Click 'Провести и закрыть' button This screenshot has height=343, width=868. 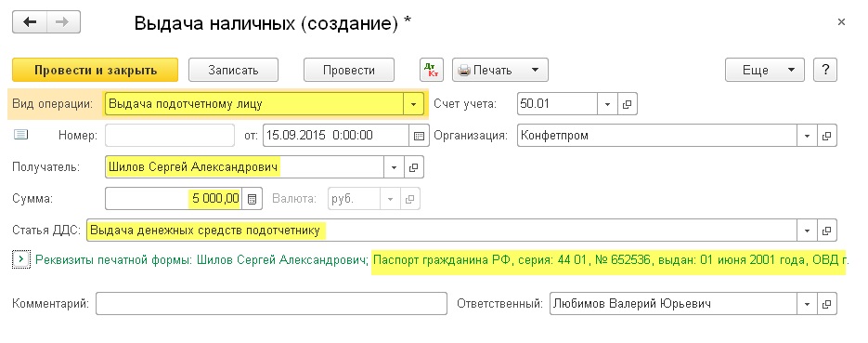click(96, 71)
